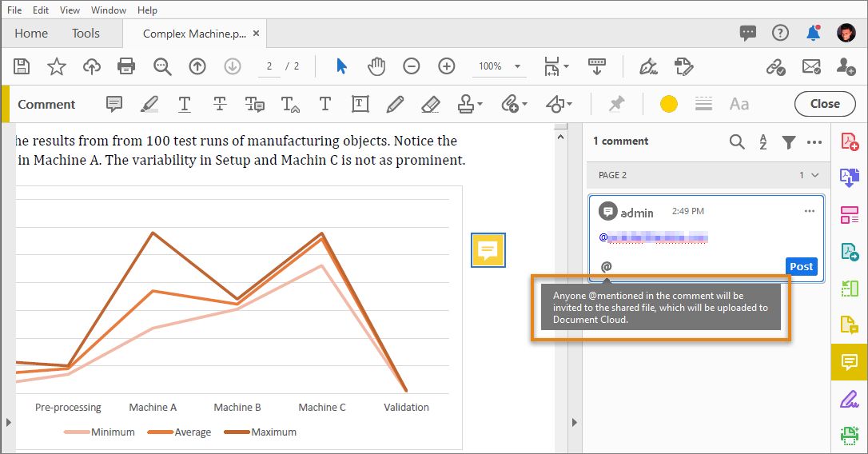Close the Comment toolbar
Screen dimensions: 868x454
tap(825, 104)
